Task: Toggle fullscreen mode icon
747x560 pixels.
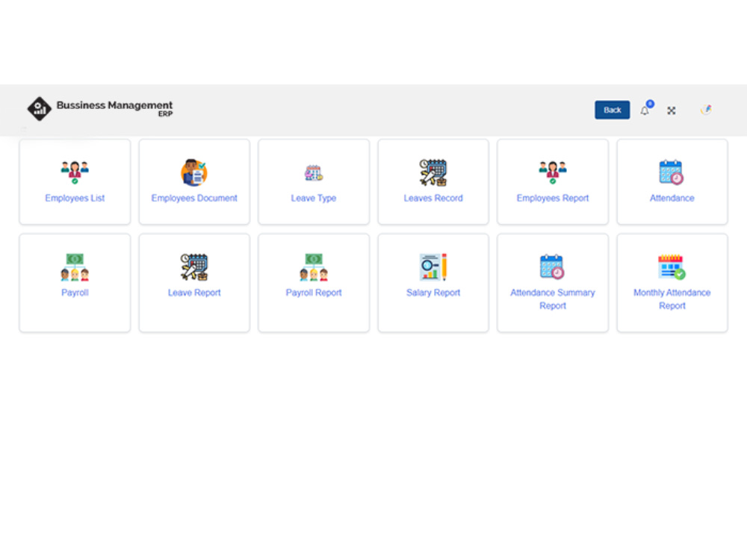Action: [x=672, y=111]
